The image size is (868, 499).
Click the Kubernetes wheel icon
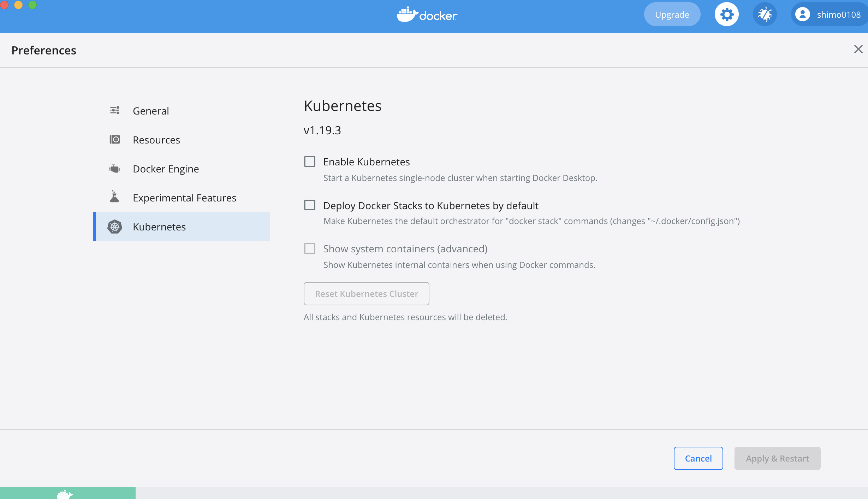coord(115,227)
